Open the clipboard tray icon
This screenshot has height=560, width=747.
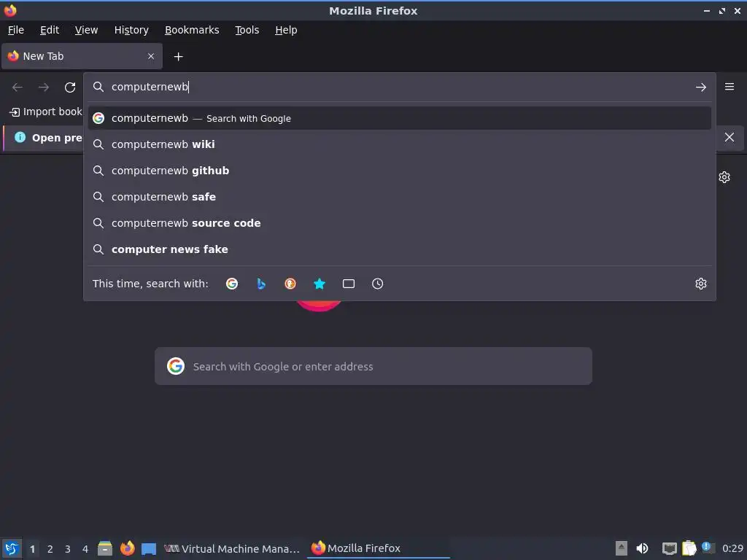tap(689, 548)
